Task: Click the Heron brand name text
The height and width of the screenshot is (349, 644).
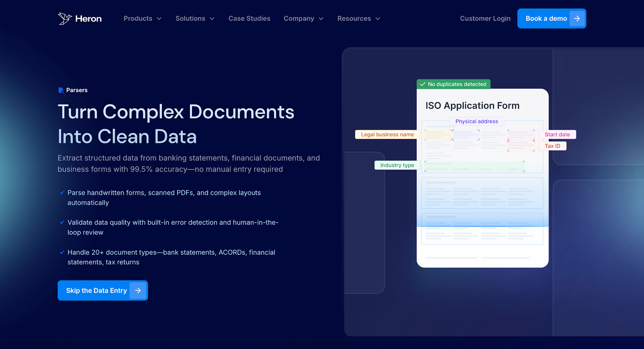Action: point(88,19)
